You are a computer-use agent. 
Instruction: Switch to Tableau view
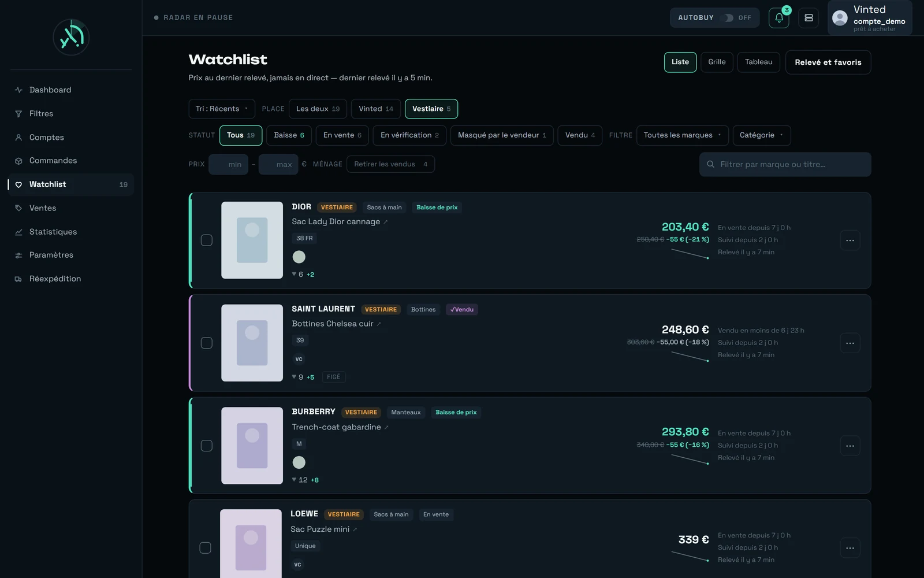point(758,62)
